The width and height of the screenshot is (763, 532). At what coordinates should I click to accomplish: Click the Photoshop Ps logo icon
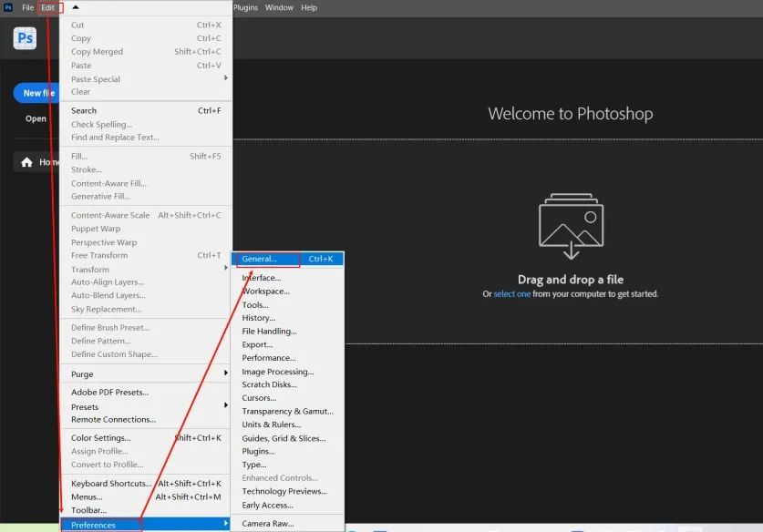[x=25, y=38]
